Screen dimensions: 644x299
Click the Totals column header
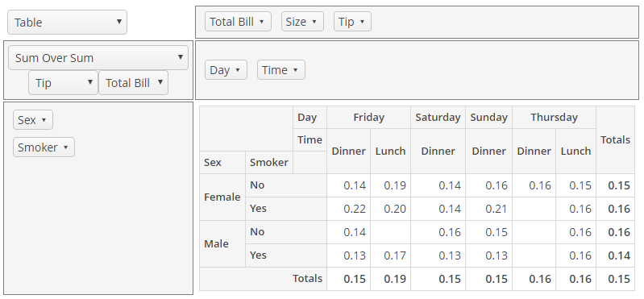pyautogui.click(x=615, y=140)
